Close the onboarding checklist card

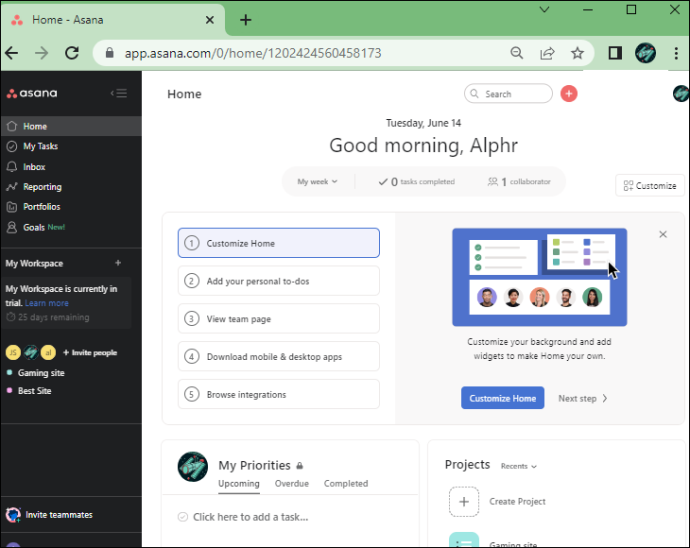(663, 234)
